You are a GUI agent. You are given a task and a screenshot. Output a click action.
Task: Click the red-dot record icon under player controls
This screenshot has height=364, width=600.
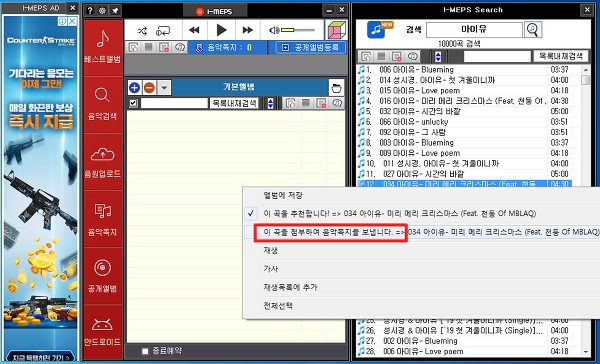coord(164,47)
